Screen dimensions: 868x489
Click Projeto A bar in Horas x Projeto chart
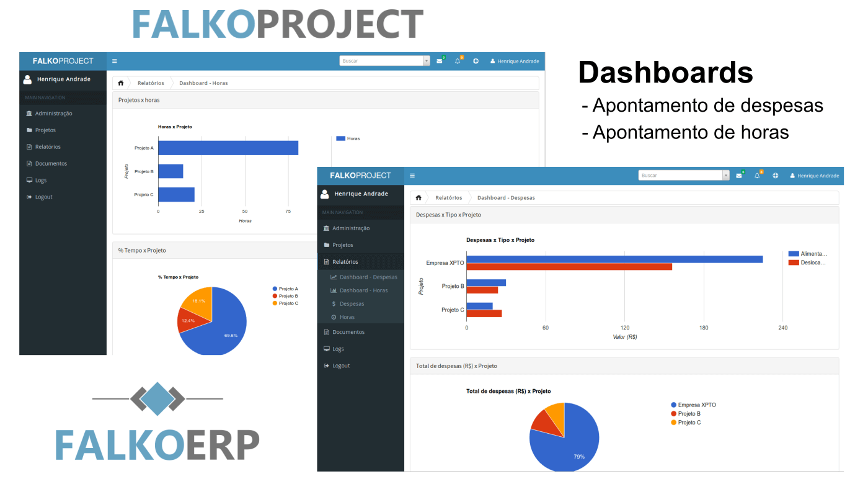coord(228,148)
